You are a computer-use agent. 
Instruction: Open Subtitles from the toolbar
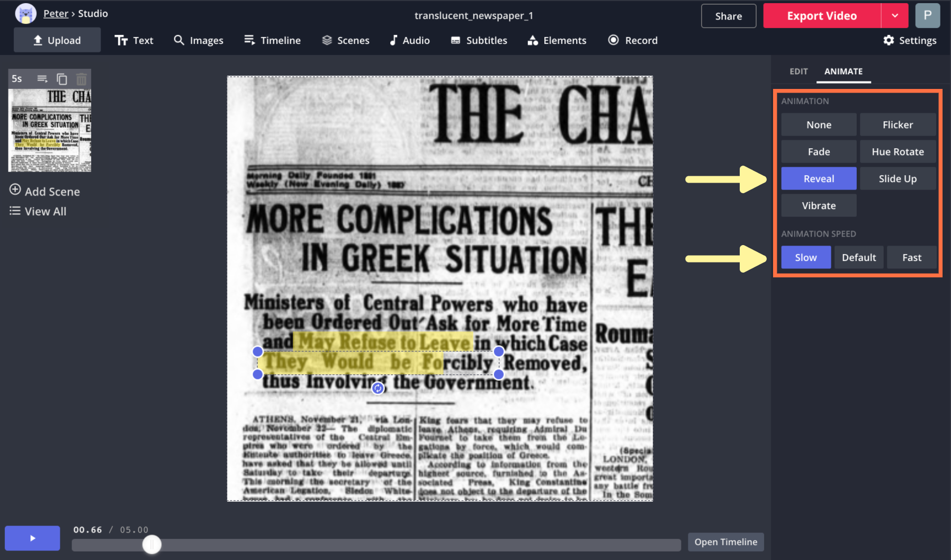(x=479, y=40)
